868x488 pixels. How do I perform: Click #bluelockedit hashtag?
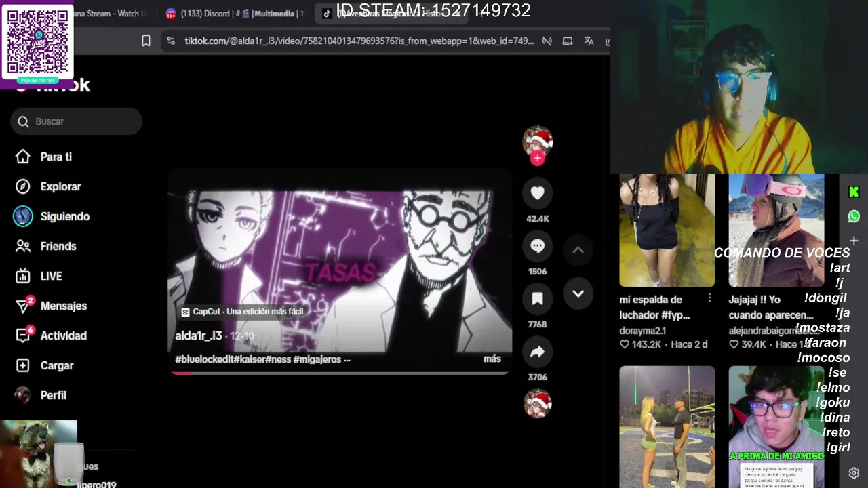coord(204,359)
